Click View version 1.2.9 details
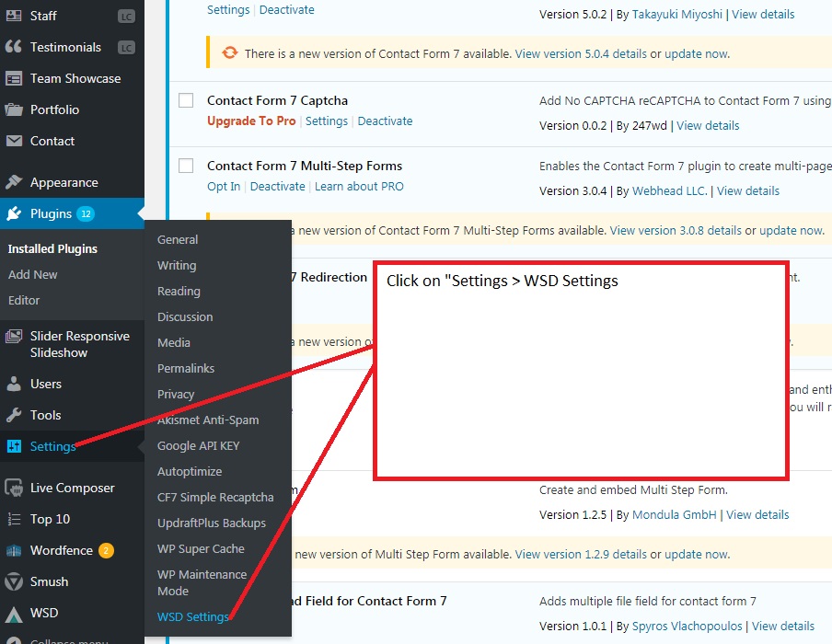Viewport: 832px width, 644px height. 581,555
